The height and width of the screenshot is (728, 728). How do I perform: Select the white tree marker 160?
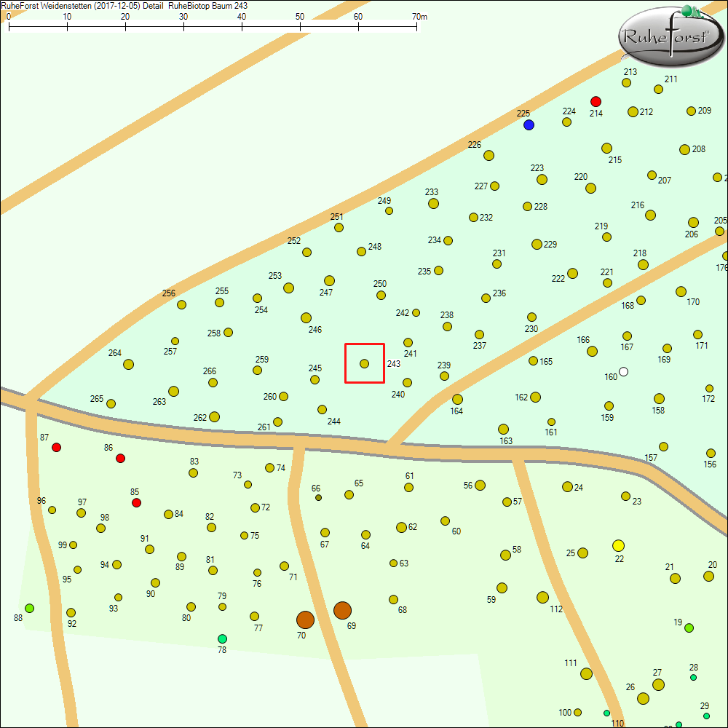tap(623, 371)
